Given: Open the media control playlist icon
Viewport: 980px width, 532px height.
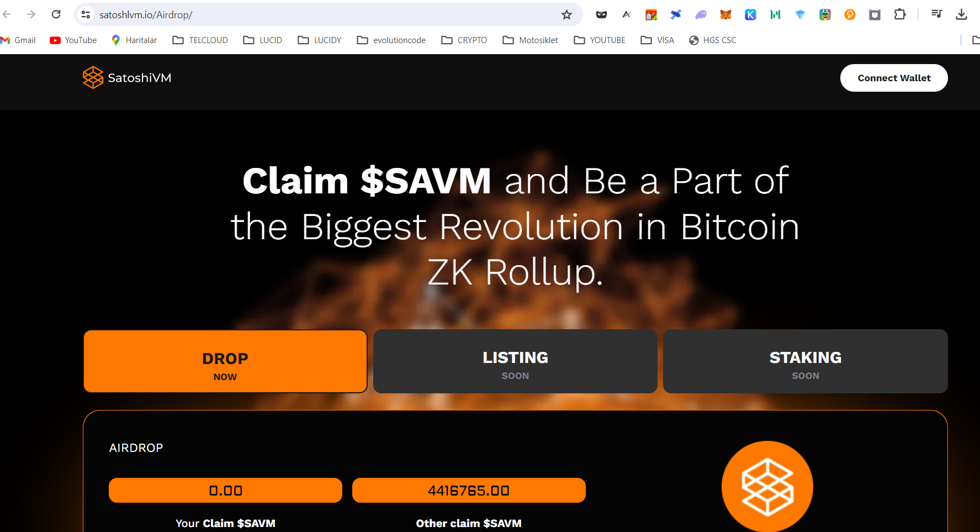Looking at the screenshot, I should pyautogui.click(x=936, y=14).
